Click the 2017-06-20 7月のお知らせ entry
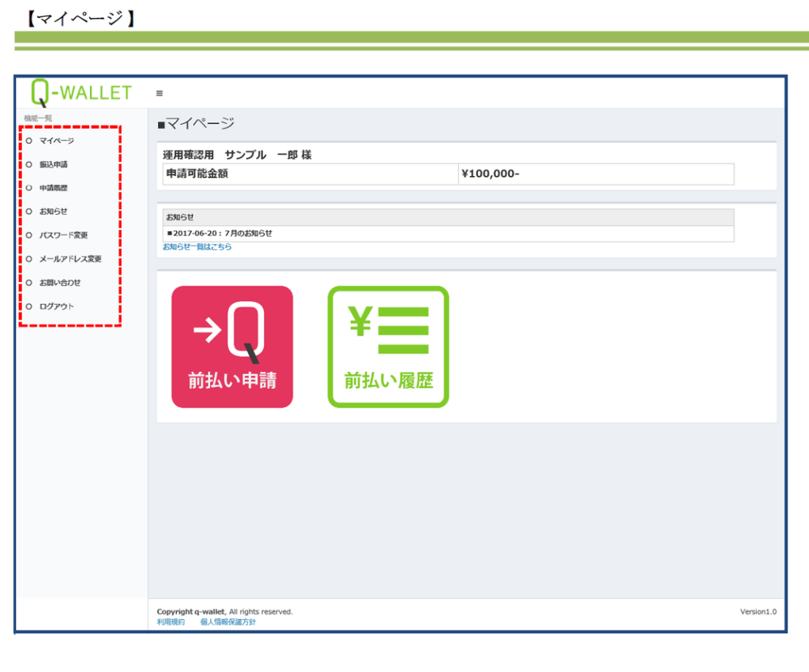Image resolution: width=809 pixels, height=672 pixels. coord(220,234)
